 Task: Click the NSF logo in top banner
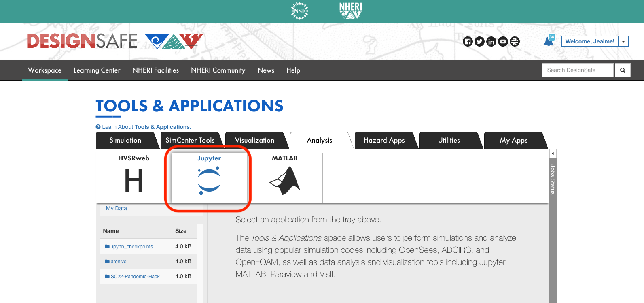click(300, 11)
